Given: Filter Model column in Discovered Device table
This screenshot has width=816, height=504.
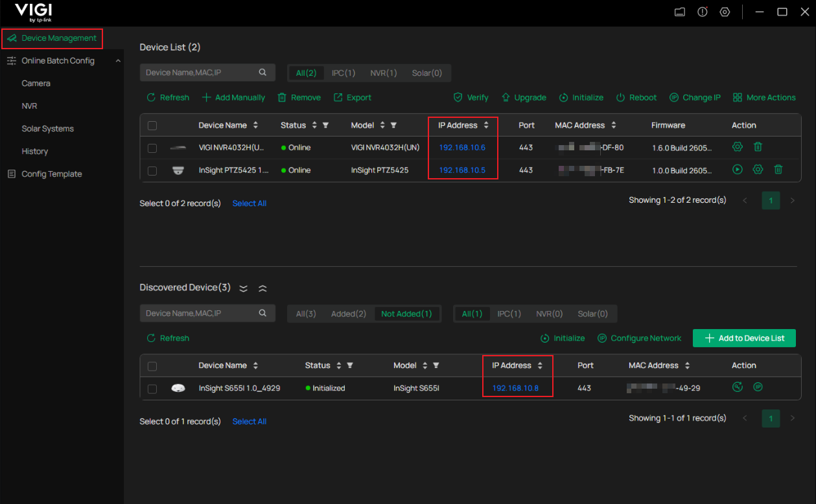Looking at the screenshot, I should [x=436, y=365].
